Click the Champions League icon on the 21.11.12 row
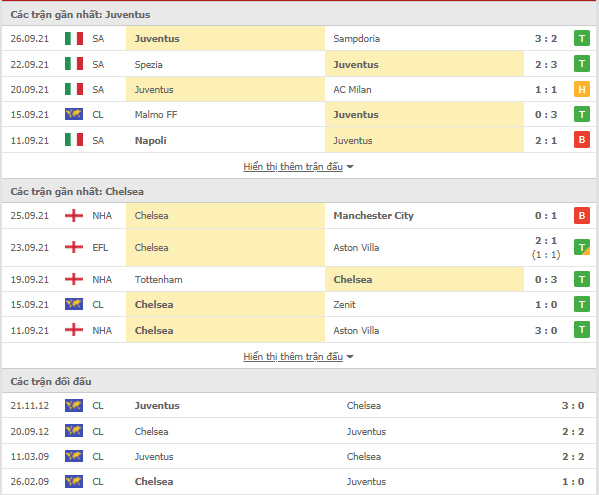Viewport: 599px width, 495px height. (x=74, y=405)
